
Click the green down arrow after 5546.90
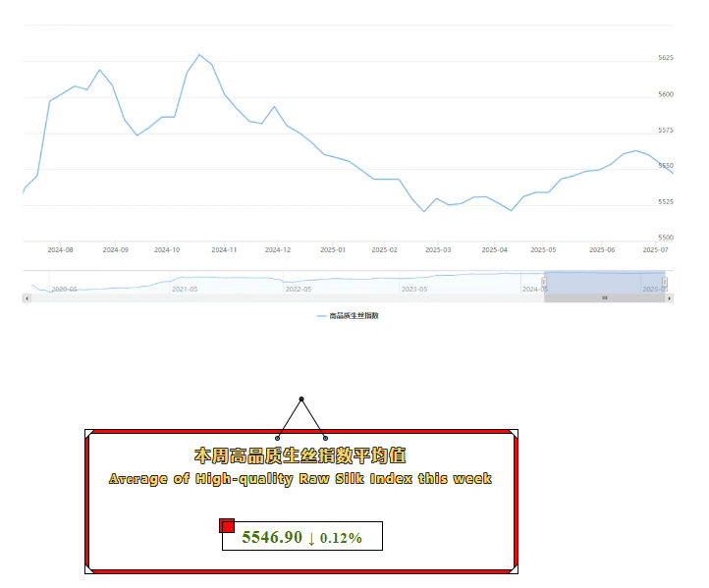pos(311,538)
